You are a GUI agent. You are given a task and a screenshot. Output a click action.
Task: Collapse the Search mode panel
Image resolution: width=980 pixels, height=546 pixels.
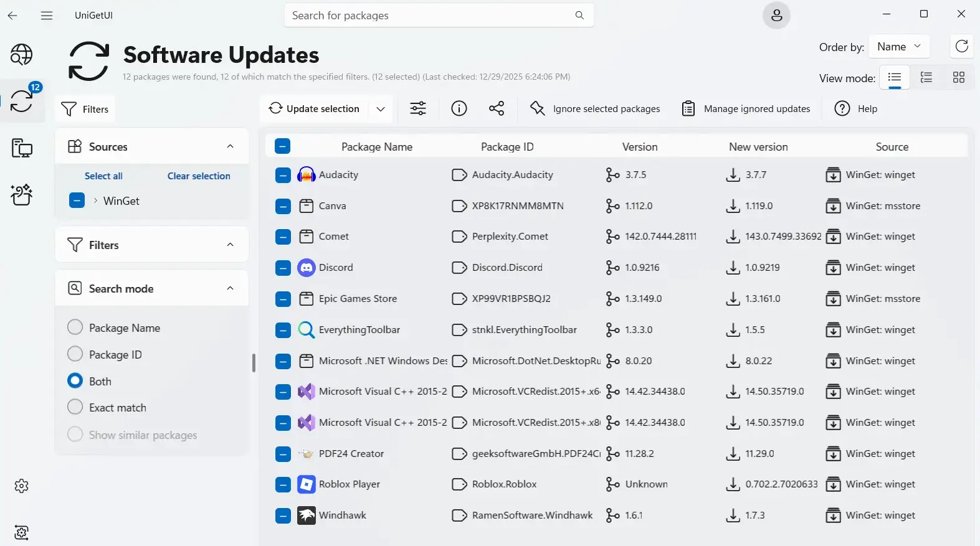pyautogui.click(x=230, y=288)
